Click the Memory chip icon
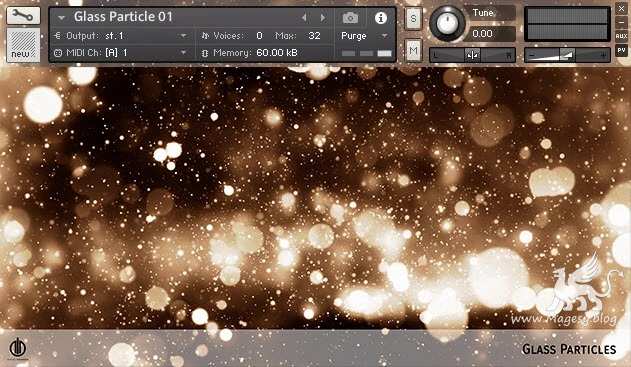The width and height of the screenshot is (631, 367). point(205,53)
